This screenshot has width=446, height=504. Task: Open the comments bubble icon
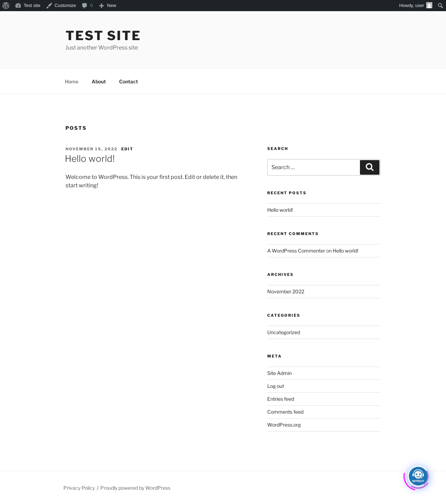(84, 6)
